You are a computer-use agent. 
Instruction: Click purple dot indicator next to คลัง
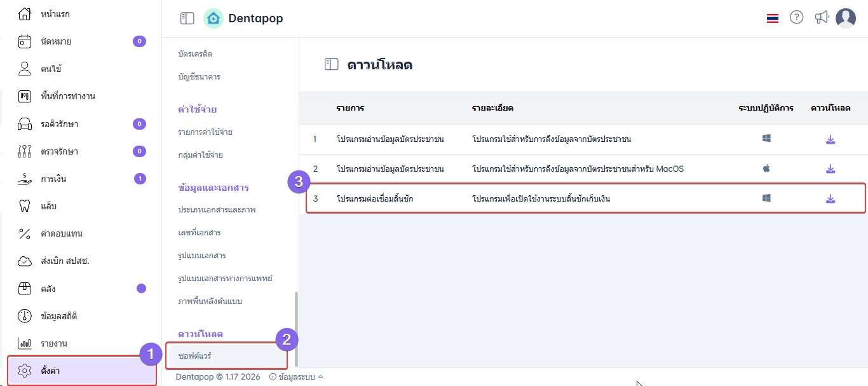click(141, 288)
